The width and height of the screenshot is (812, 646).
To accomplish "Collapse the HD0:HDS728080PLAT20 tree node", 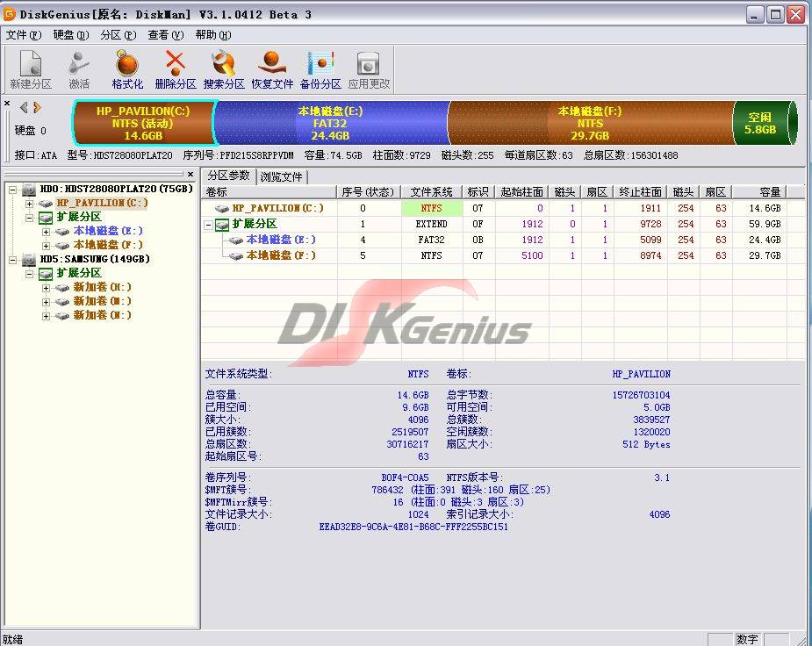I will tap(13, 190).
